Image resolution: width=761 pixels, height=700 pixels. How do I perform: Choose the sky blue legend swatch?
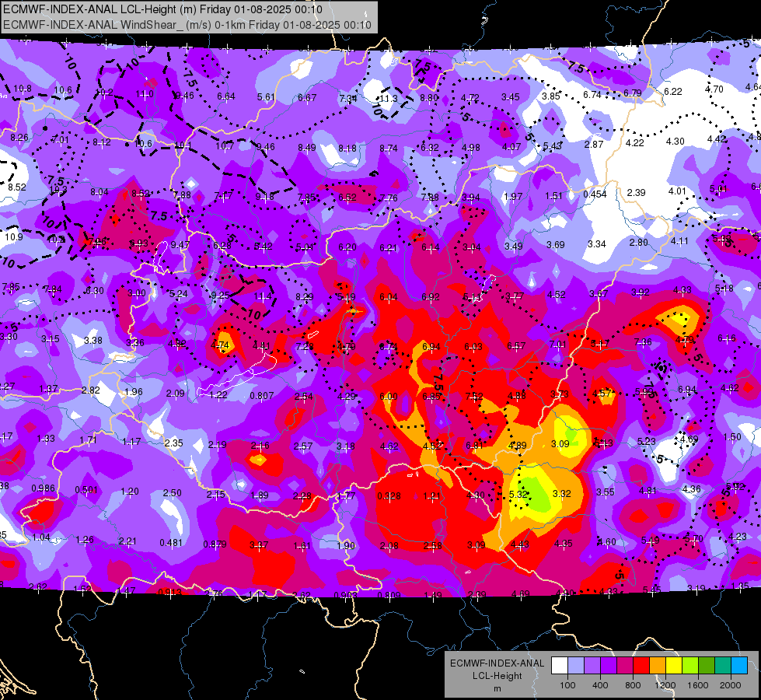[x=739, y=665]
